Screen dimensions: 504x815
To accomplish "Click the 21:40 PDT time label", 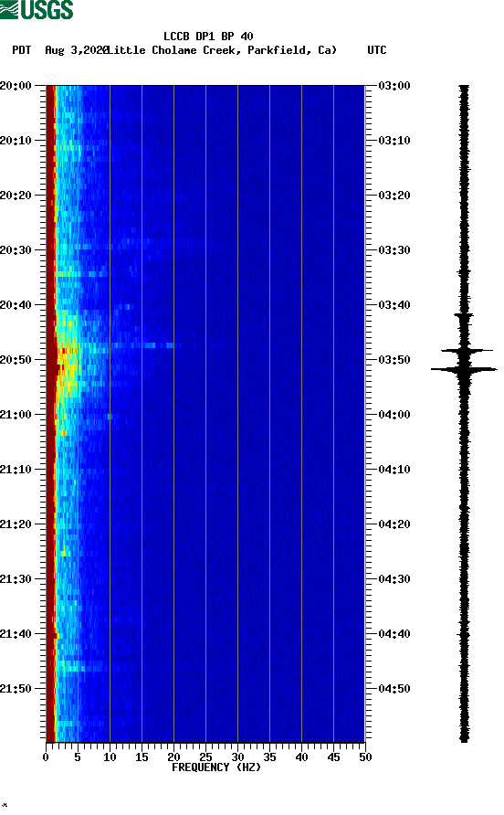I will (16, 634).
